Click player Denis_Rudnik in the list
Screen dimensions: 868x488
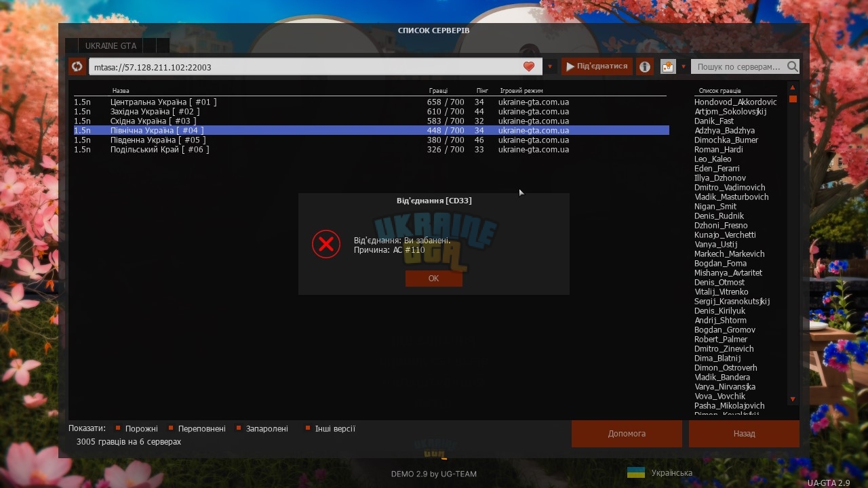[719, 216]
